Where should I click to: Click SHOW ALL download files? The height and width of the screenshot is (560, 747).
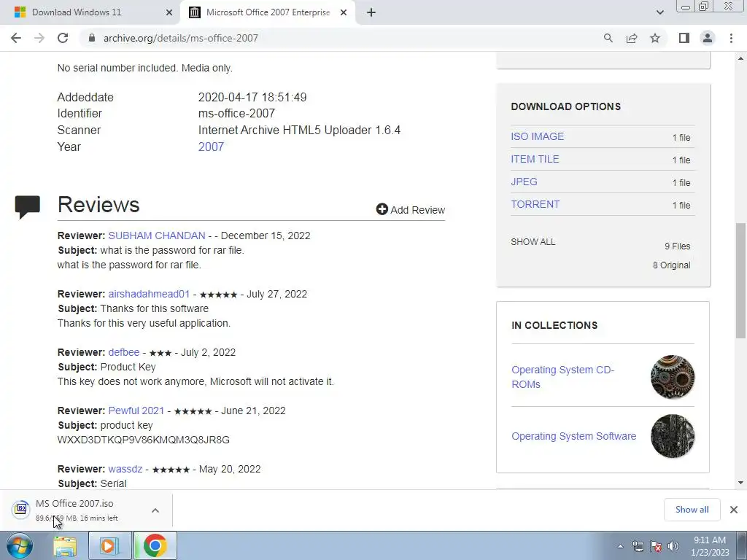click(x=533, y=242)
